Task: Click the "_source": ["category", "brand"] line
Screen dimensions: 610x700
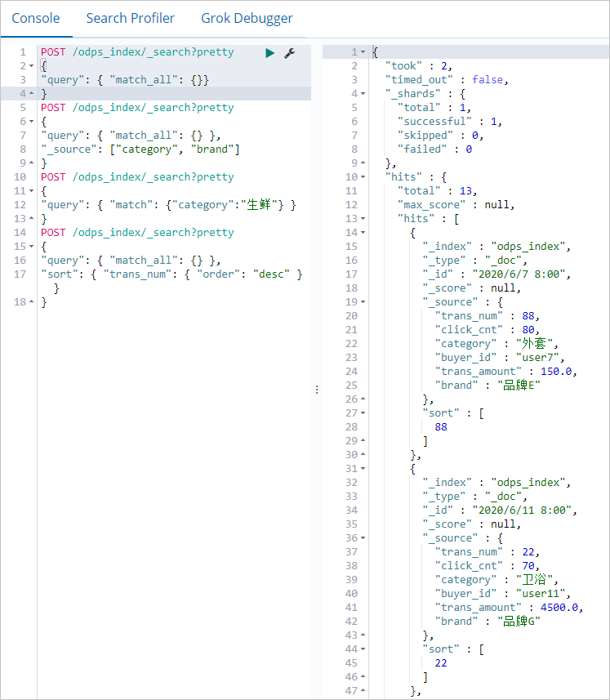Action: click(140, 149)
